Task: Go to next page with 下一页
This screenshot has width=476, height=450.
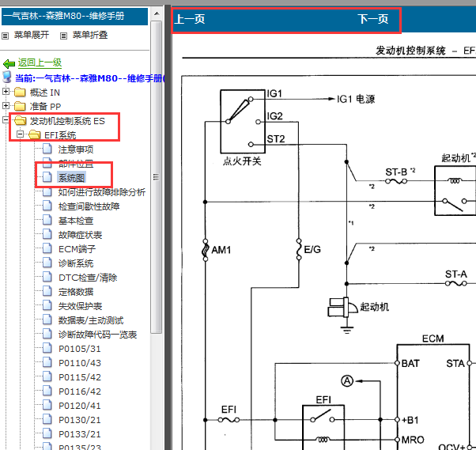Action: click(x=373, y=20)
